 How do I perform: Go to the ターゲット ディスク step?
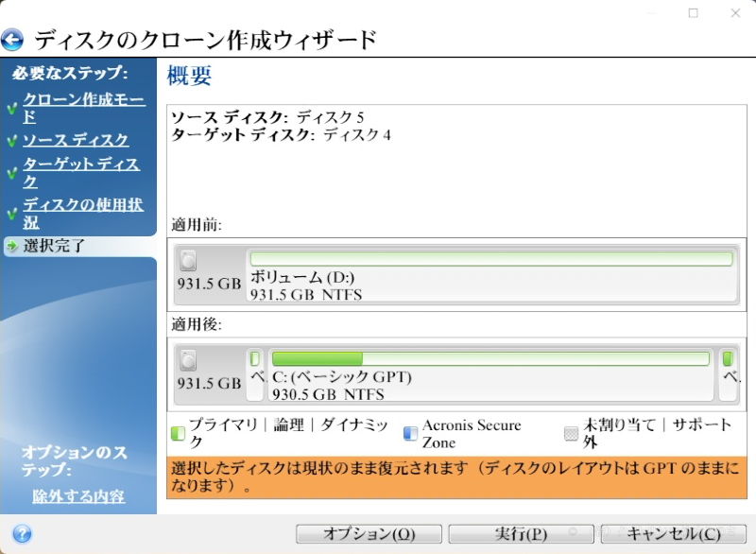(81, 173)
